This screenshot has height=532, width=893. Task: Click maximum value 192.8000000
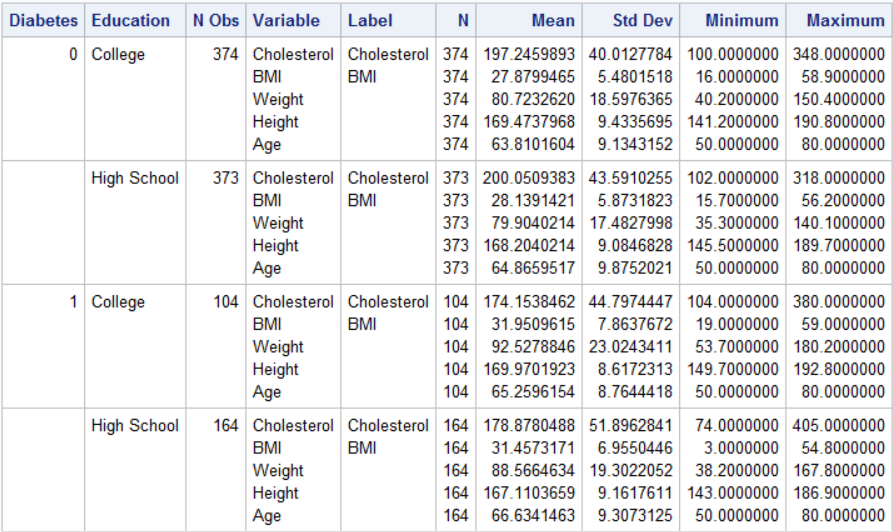click(x=839, y=369)
